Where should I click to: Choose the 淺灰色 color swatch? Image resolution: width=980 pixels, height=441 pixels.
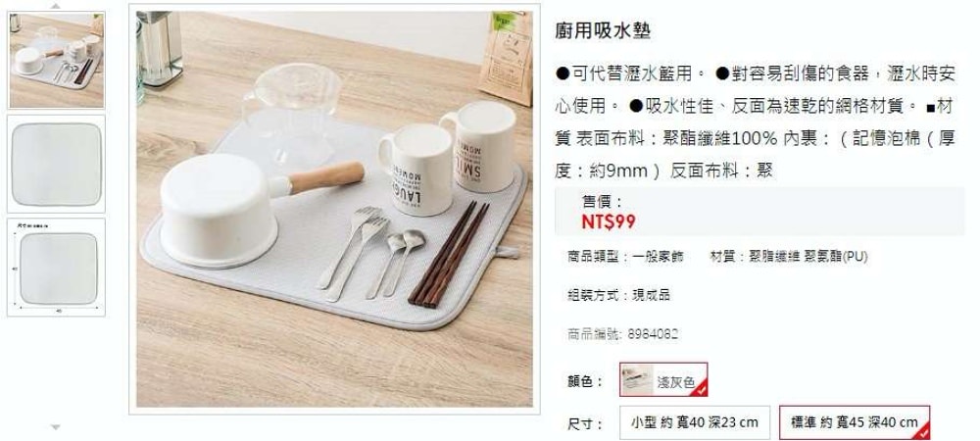point(663,379)
